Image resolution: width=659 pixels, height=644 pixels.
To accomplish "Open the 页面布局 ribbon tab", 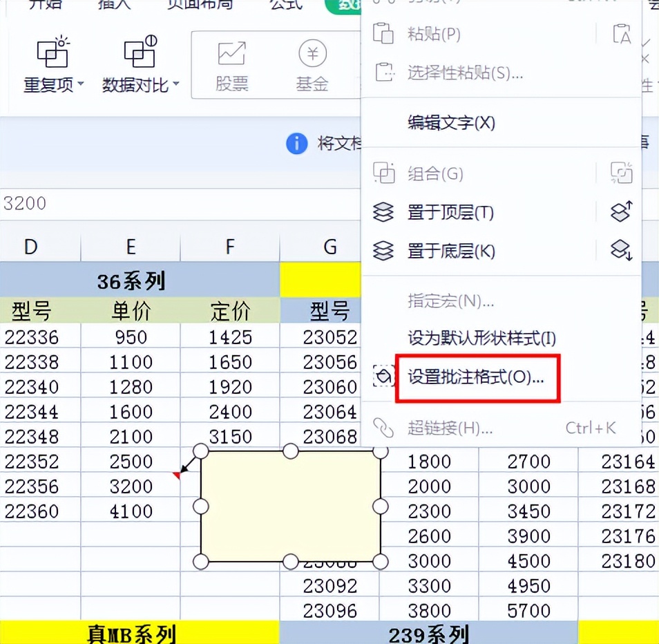I will 200,4.
